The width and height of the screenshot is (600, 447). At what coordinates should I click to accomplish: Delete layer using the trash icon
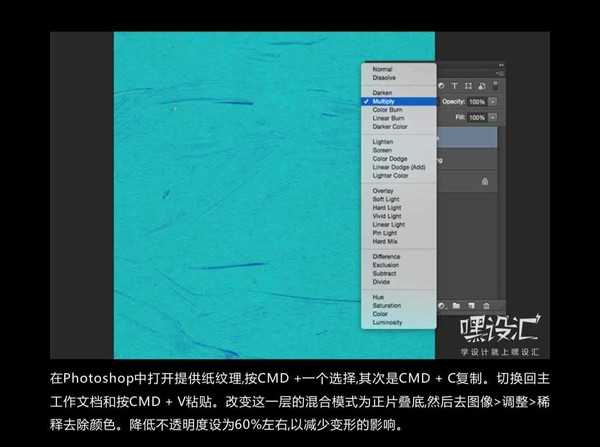(x=486, y=304)
